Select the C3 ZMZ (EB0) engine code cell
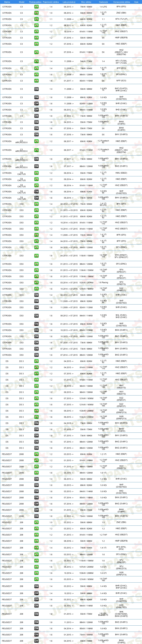Viewport: 142px width, 644px height. [121, 13]
